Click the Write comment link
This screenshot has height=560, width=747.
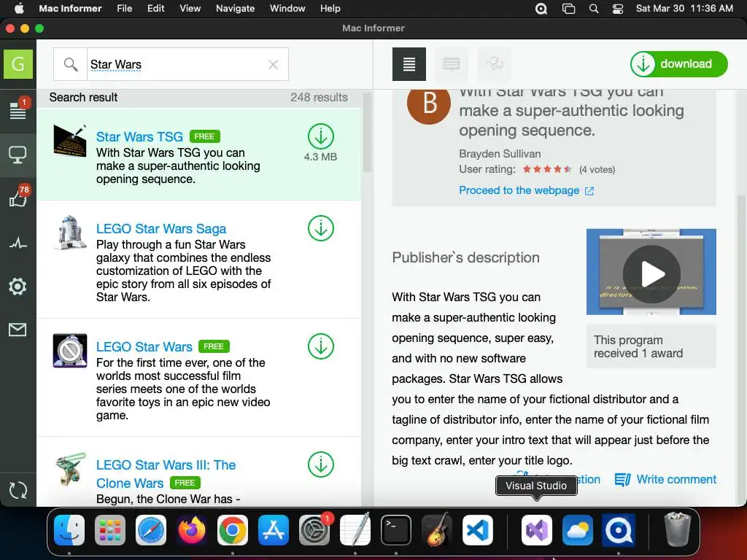[665, 480]
